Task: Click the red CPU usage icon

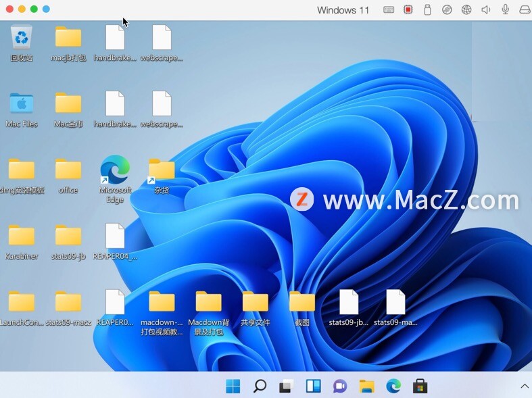Action: tap(408, 10)
